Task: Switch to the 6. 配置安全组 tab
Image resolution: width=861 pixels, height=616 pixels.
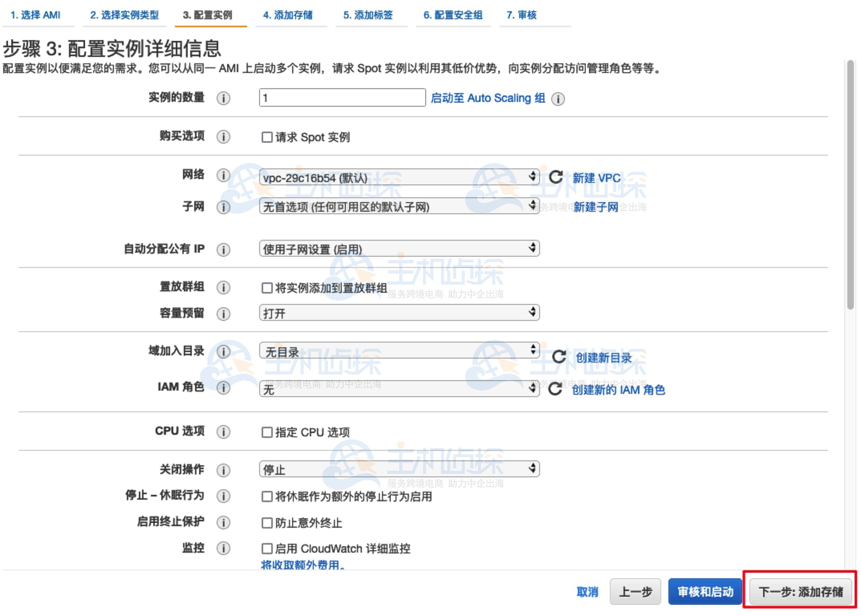Action: 453,15
